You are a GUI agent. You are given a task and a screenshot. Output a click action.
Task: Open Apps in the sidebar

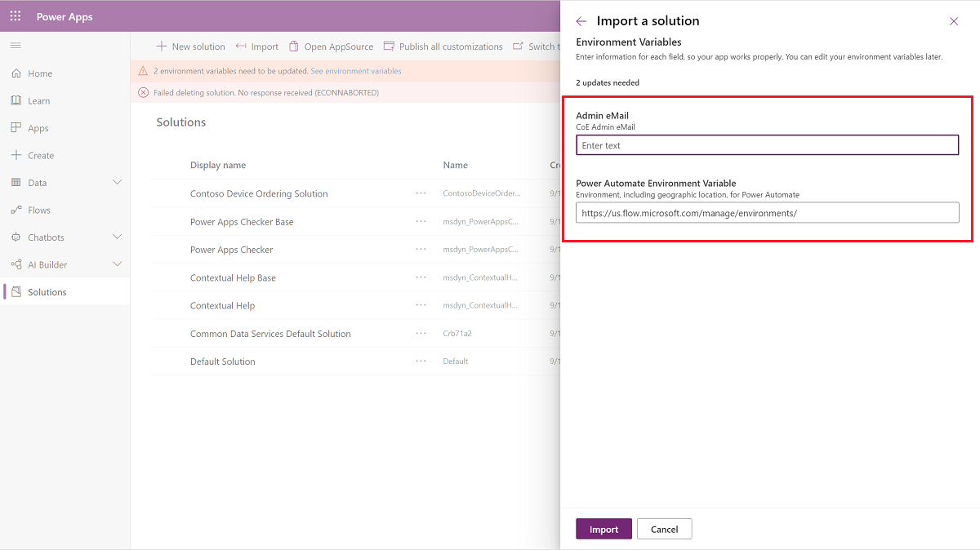pos(38,128)
